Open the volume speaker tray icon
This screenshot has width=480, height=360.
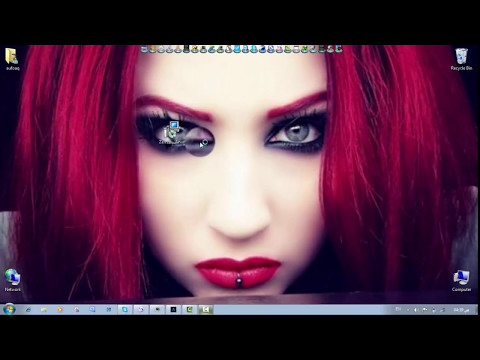click(416, 310)
